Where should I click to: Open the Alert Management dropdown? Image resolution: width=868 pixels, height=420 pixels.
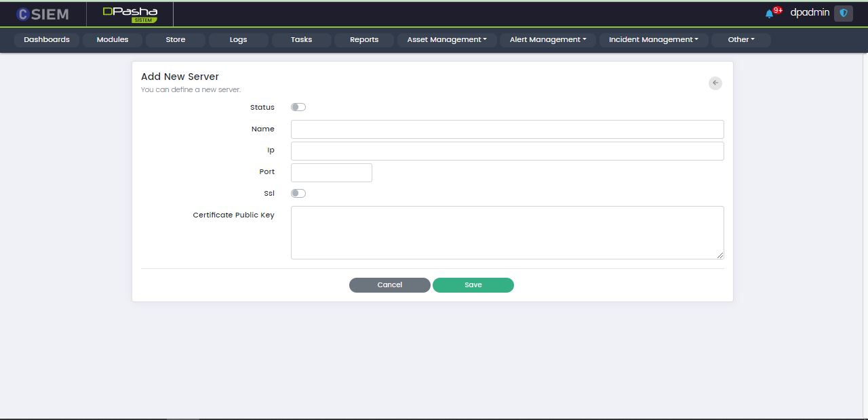pos(548,40)
